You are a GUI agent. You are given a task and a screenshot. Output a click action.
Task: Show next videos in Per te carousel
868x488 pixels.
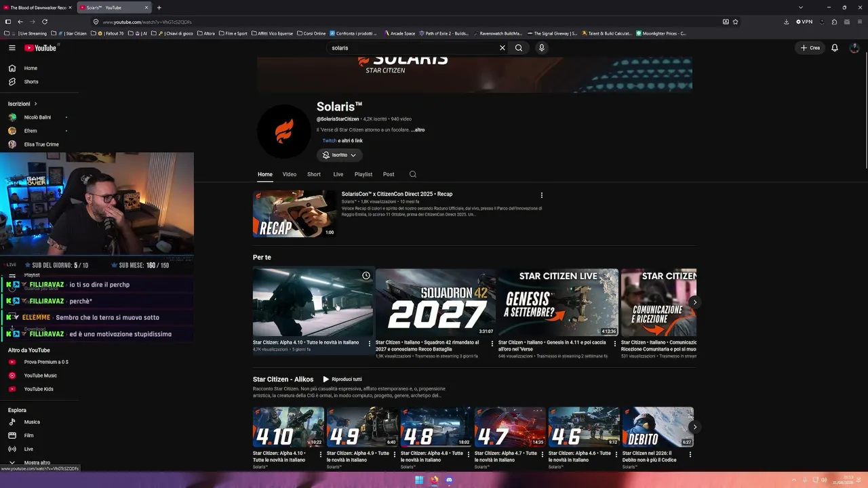pyautogui.click(x=694, y=302)
